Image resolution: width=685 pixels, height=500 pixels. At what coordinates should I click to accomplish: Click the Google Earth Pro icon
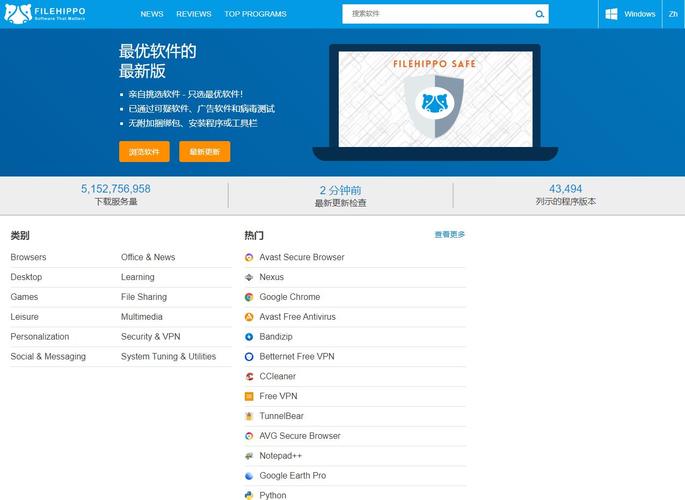(249, 476)
